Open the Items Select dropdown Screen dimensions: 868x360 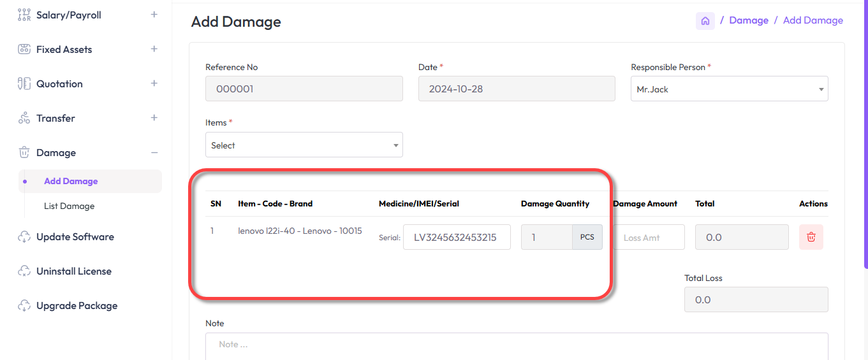pos(304,145)
